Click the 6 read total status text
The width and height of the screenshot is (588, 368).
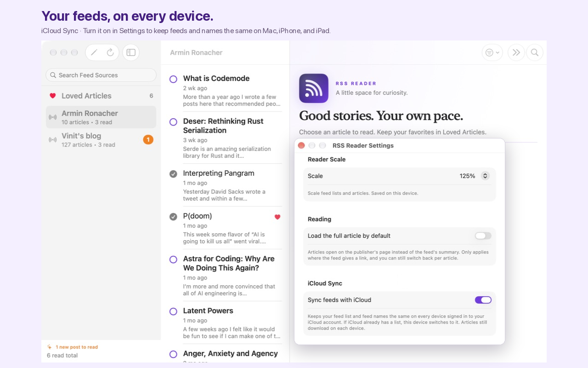coord(62,356)
